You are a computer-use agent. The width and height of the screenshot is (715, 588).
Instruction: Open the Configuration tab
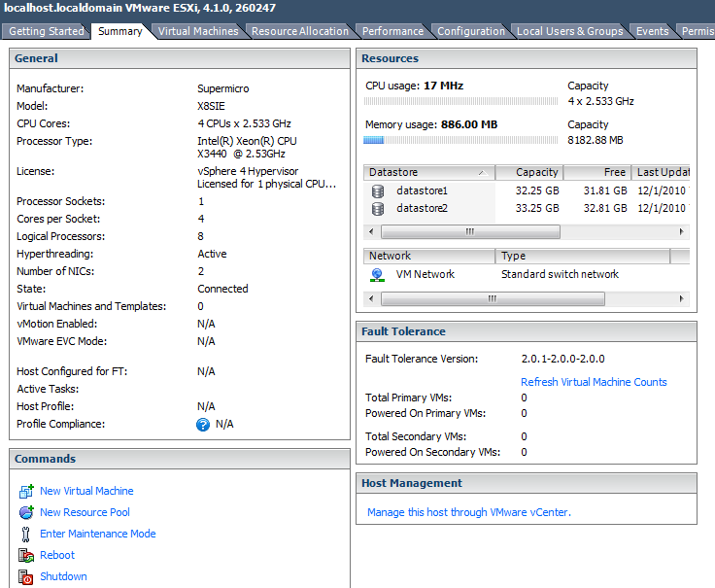click(x=470, y=31)
